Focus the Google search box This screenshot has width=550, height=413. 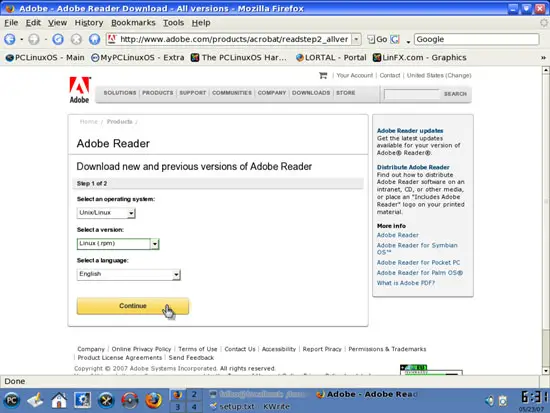476,39
